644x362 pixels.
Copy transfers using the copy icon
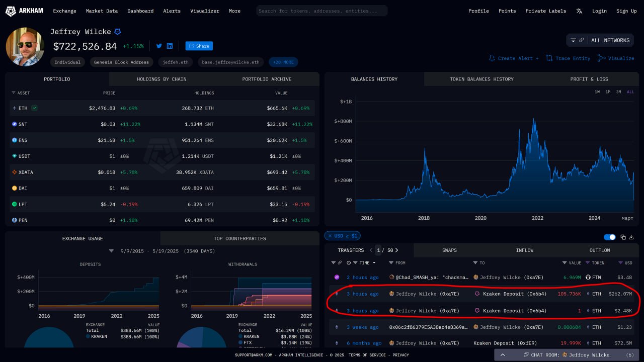click(623, 237)
